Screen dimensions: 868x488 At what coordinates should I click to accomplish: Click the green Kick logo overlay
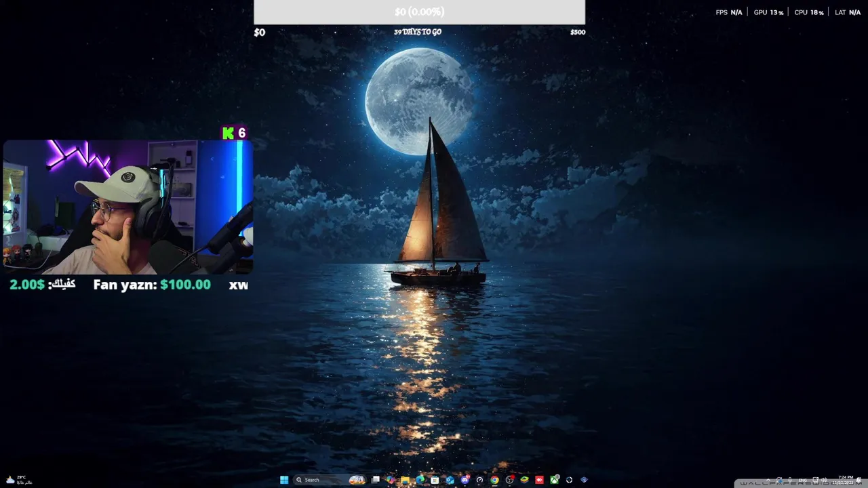point(229,133)
